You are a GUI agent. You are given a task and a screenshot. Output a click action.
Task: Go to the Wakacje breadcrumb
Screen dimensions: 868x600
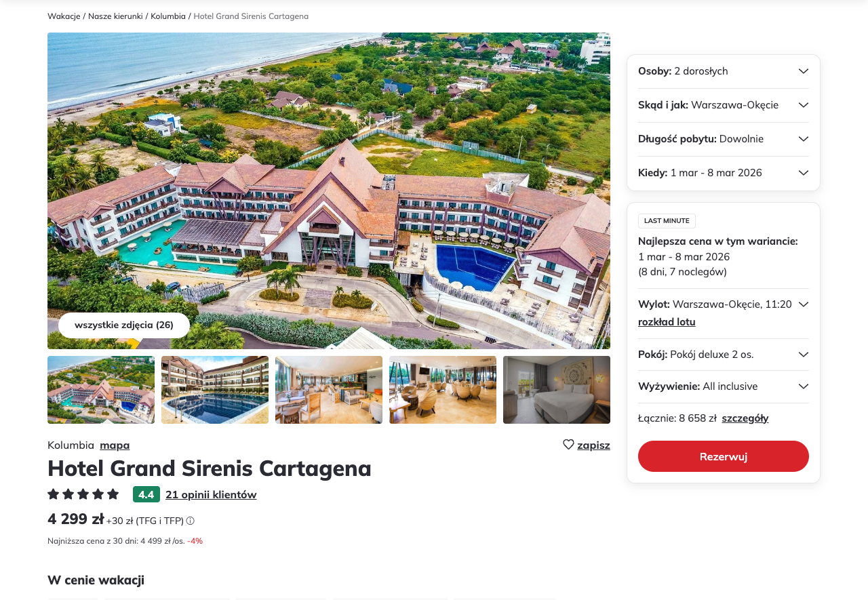coord(64,16)
